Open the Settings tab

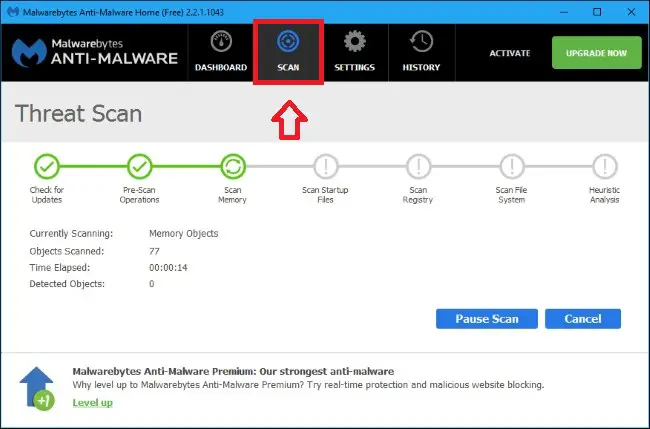tap(355, 52)
